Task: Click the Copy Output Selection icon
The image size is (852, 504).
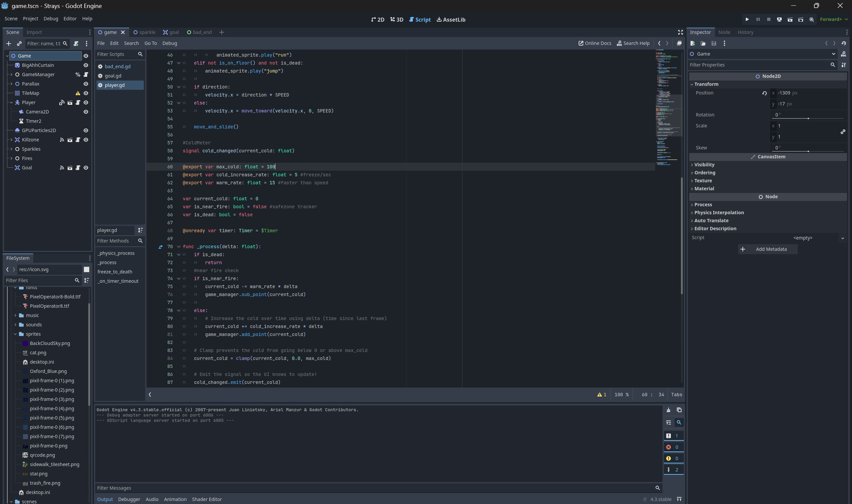Action: tap(679, 410)
